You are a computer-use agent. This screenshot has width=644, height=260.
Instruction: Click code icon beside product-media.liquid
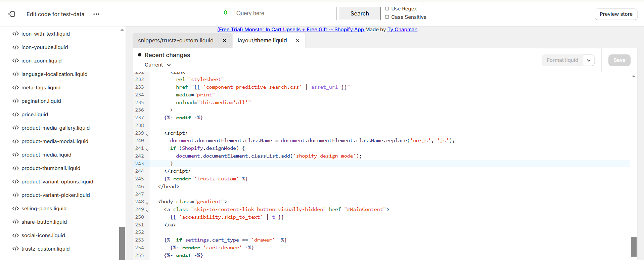pos(15,155)
